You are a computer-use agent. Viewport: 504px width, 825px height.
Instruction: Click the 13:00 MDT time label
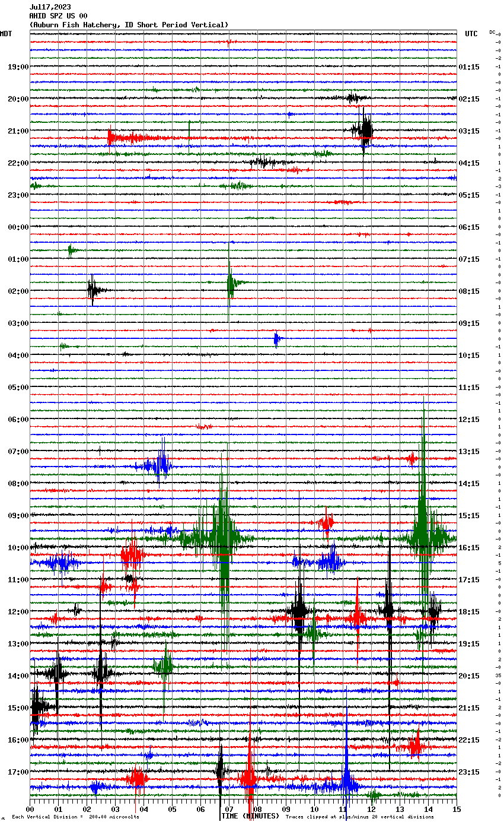click(x=18, y=644)
